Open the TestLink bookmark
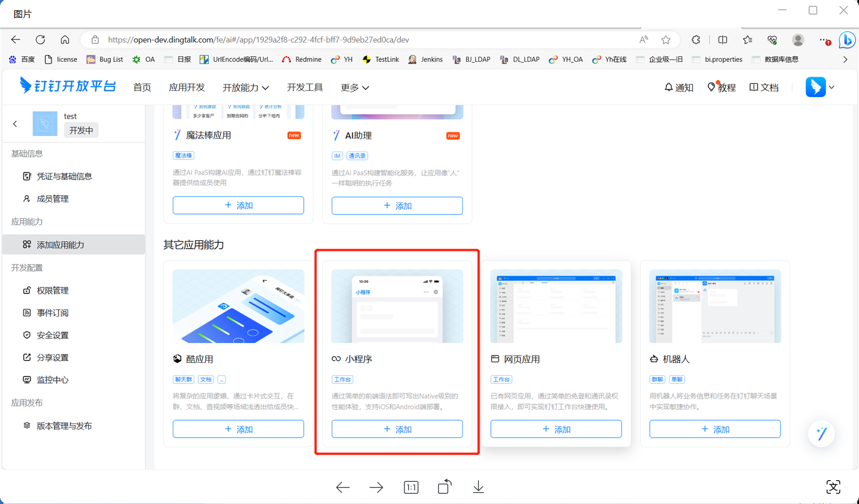The width and height of the screenshot is (859, 504). (381, 59)
